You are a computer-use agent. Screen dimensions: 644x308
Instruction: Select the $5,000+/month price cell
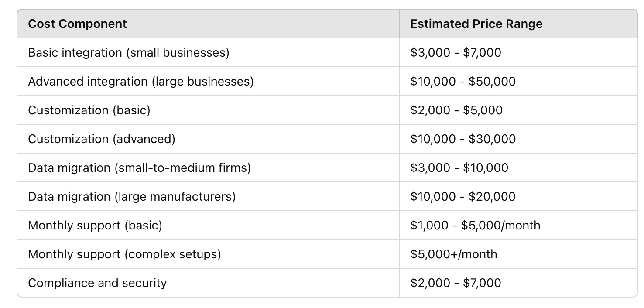(518, 254)
